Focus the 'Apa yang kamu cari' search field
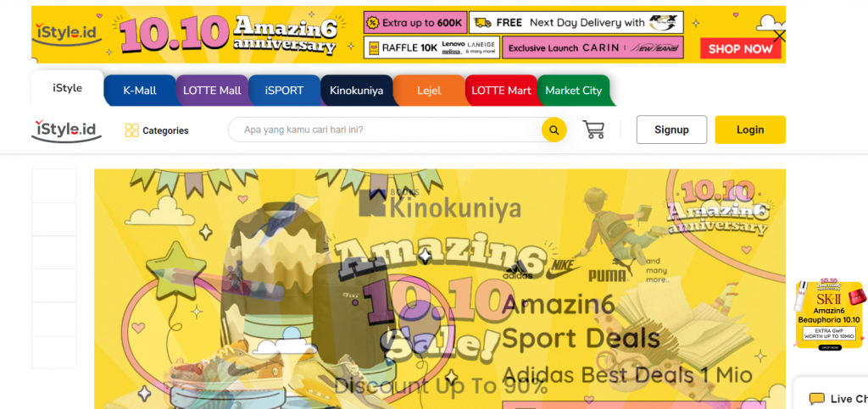Screen dimensions: 868x409 (385, 130)
